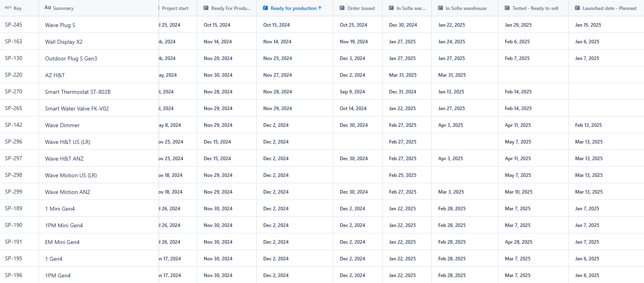Click calendar icon of Launched date - Planned
The width and height of the screenshot is (644, 283).
coord(577,8)
